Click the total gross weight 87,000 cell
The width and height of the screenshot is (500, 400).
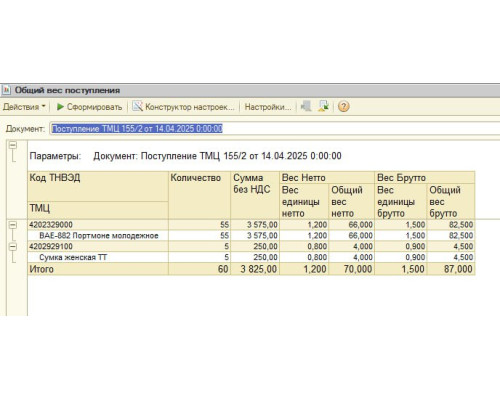[x=451, y=269]
